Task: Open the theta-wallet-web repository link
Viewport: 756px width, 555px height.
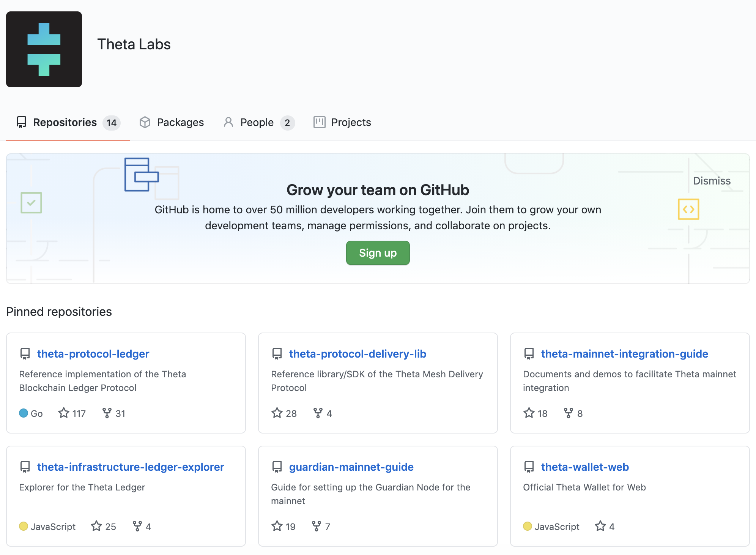Action: coord(585,467)
